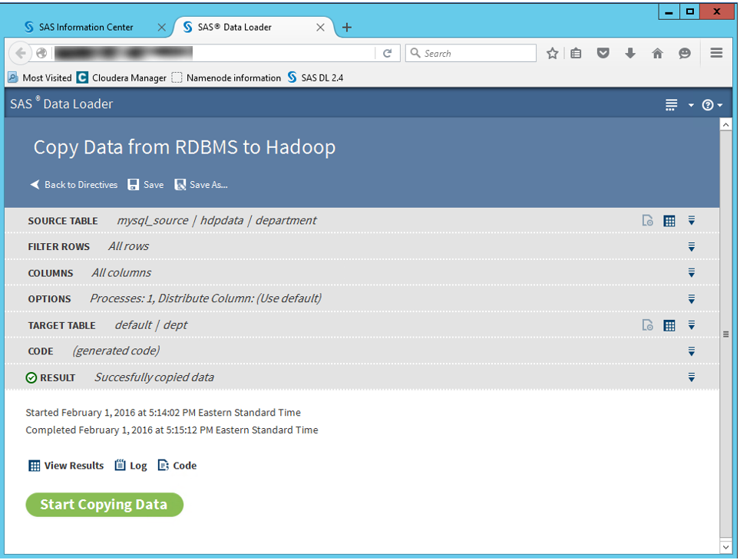Open target table data grid icon
740x560 pixels.
point(669,325)
